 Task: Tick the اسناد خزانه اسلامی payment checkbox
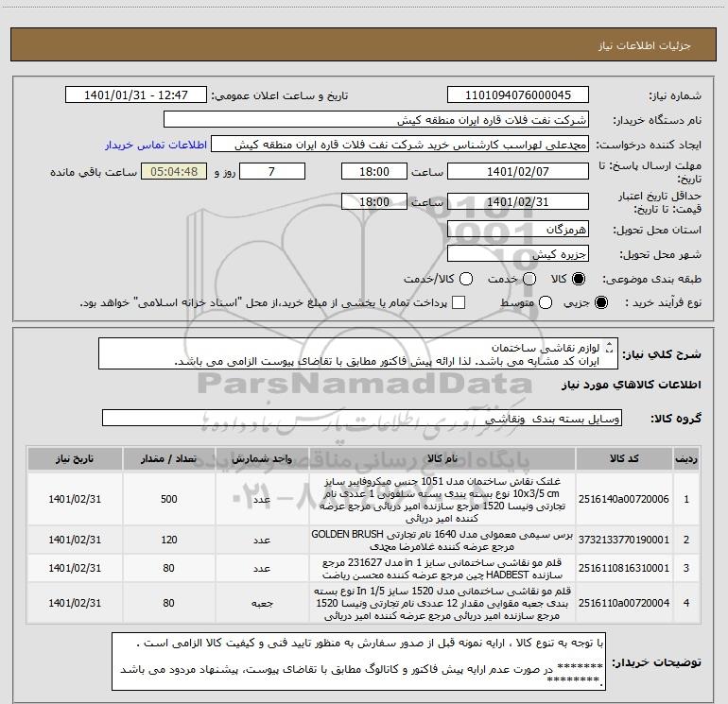pos(459,302)
